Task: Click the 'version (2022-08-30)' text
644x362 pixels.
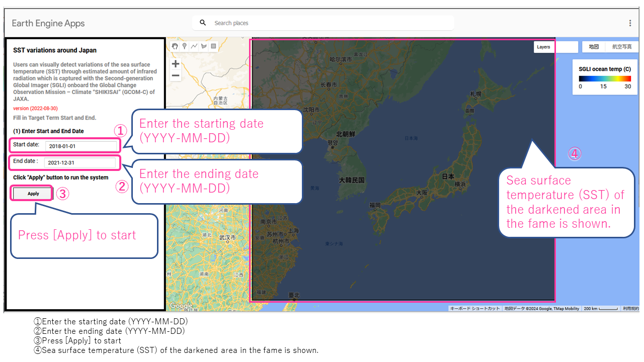Action: pyautogui.click(x=35, y=109)
